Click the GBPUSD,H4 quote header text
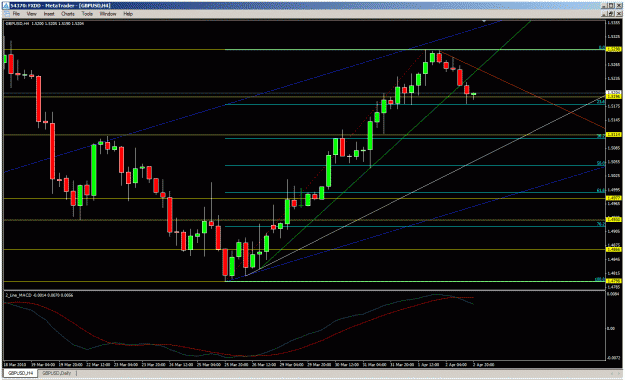Screen dimensions: 625x380 click(x=45, y=24)
